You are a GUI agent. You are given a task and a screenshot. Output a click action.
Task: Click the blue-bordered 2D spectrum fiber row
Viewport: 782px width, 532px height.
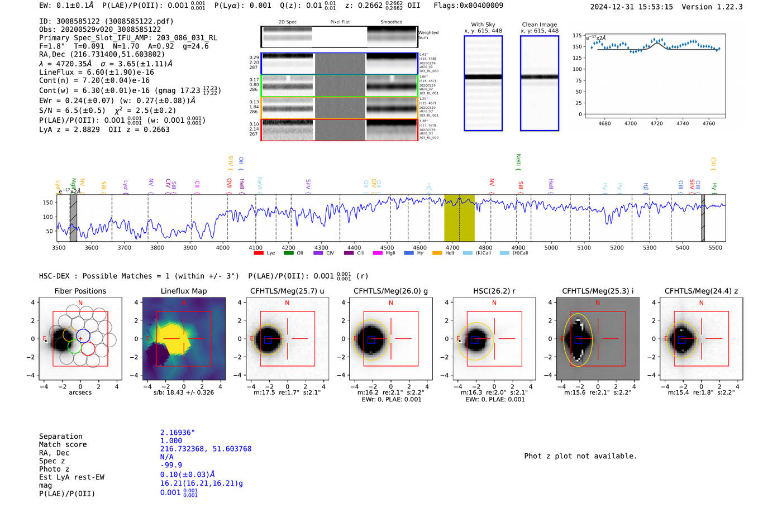339,64
